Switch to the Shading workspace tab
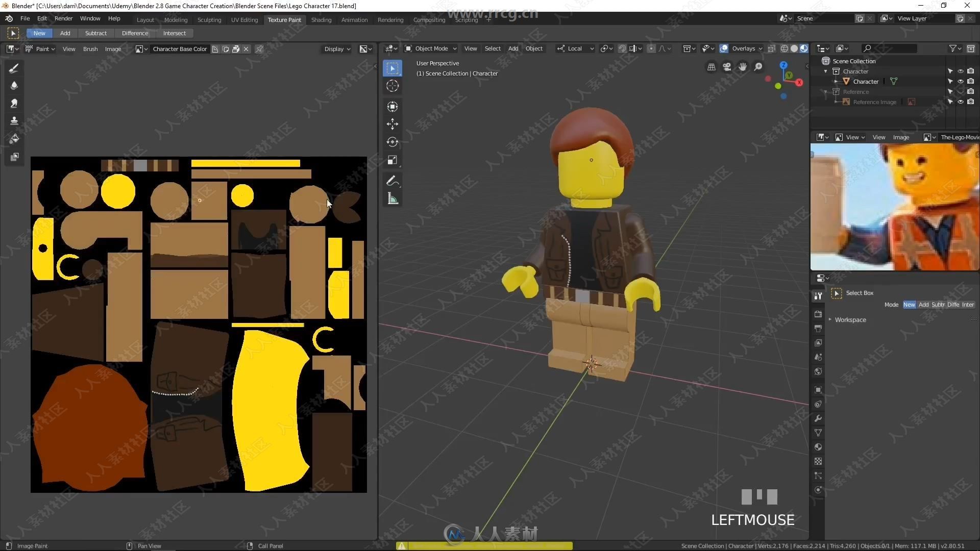The width and height of the screenshot is (980, 551). coord(321,20)
